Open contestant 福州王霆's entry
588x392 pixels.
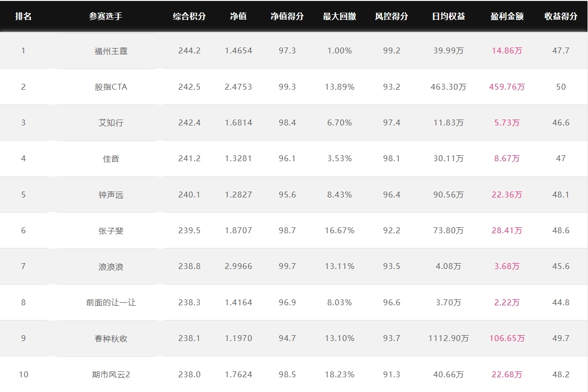pyautogui.click(x=111, y=51)
